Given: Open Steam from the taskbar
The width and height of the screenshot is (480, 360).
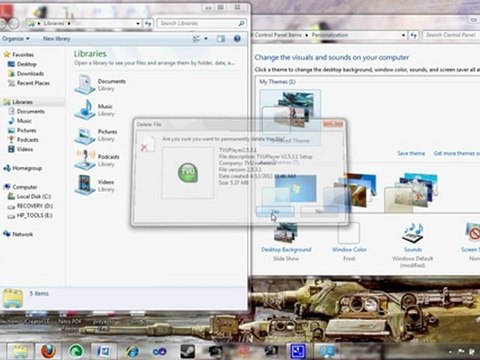Looking at the screenshot, I should pyautogui.click(x=187, y=351).
